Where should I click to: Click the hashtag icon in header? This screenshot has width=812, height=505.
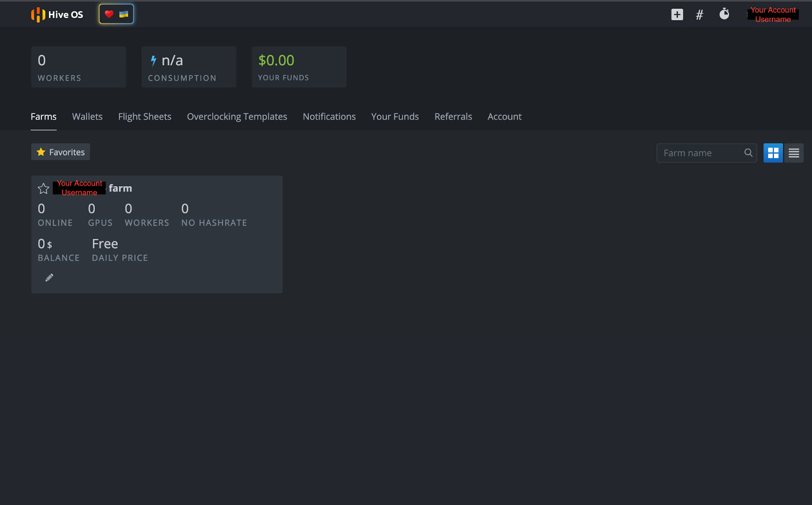coord(699,15)
